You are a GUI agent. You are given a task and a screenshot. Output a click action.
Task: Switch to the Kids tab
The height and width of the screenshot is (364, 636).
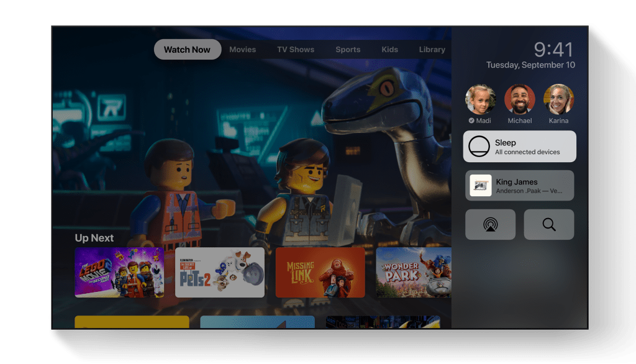389,50
